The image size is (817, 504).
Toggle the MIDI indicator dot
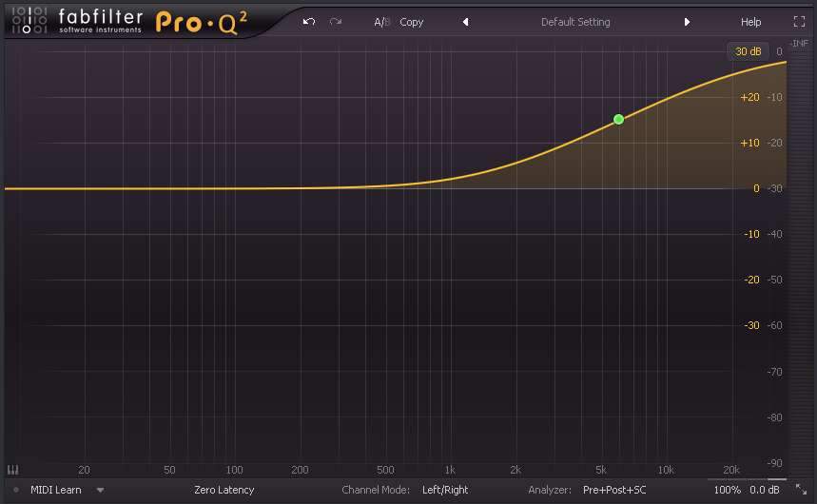(x=16, y=490)
